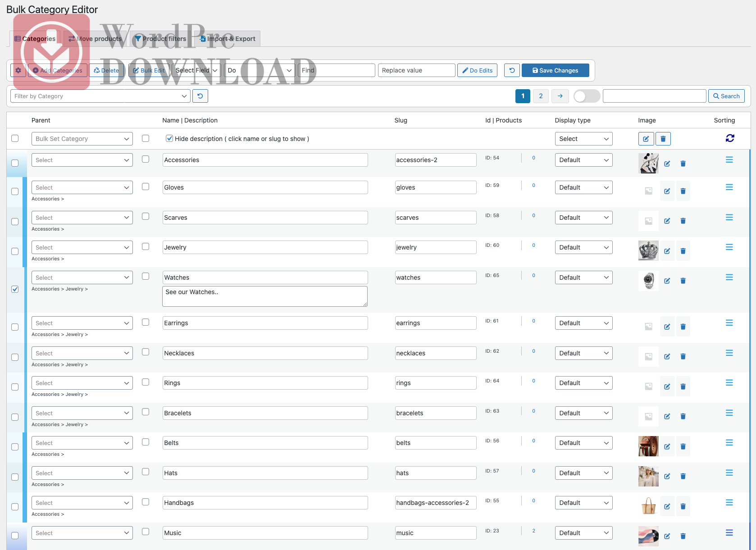Tick the checkbox before Gloves name field
The width and height of the screenshot is (756, 550).
(x=146, y=186)
